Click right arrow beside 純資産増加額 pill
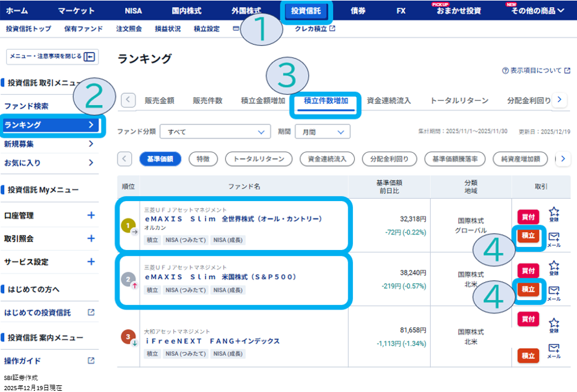The image size is (577, 392). 562,159
